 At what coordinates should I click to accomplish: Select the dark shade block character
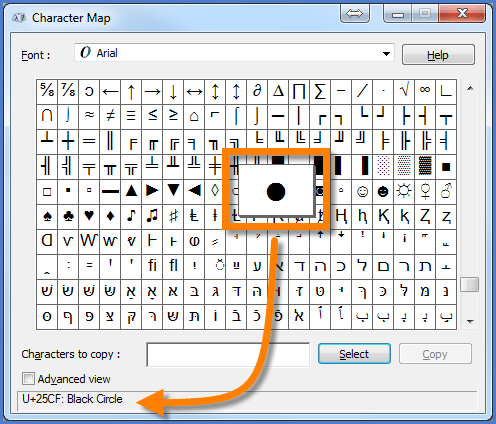[425, 166]
